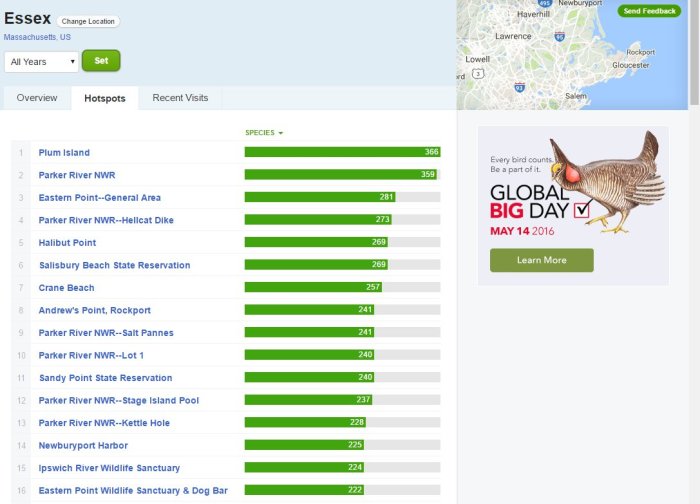
Task: Click the Plum Island species count bar
Action: coord(342,152)
